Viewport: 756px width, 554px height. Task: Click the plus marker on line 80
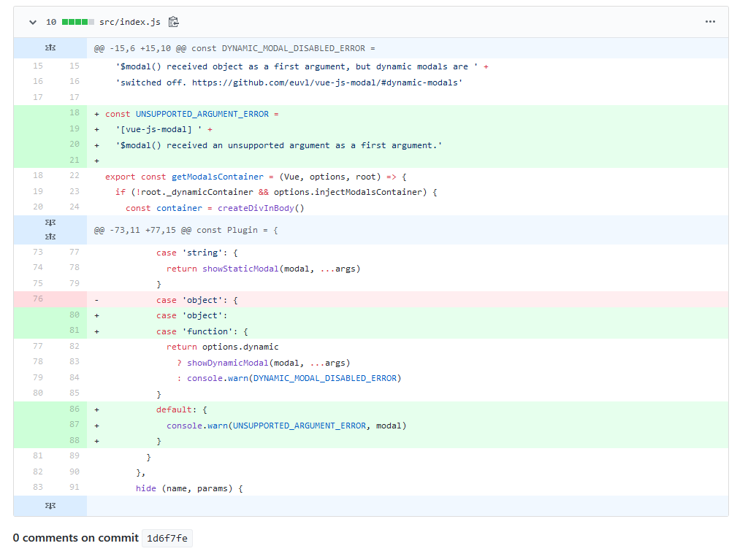[97, 315]
